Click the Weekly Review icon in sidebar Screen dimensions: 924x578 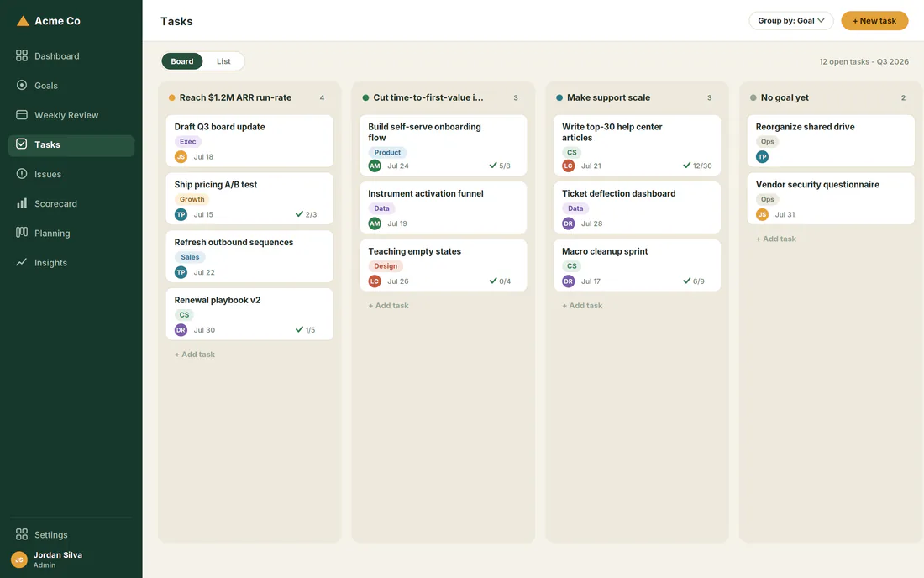pyautogui.click(x=22, y=114)
